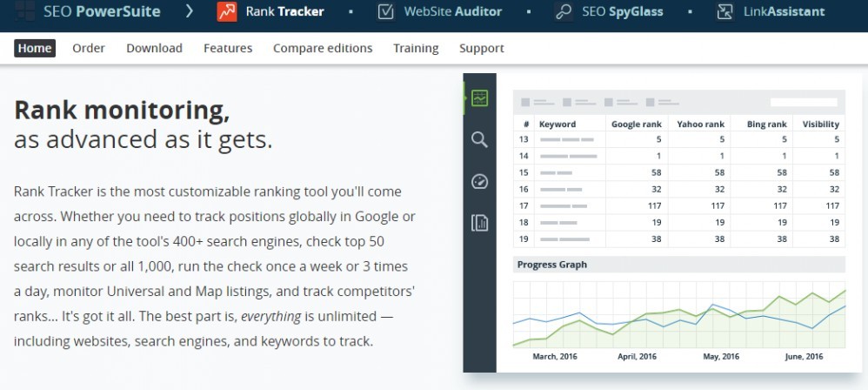The height and width of the screenshot is (390, 868).
Task: Click the WebSite Auditor checkbox icon
Action: coord(385,11)
